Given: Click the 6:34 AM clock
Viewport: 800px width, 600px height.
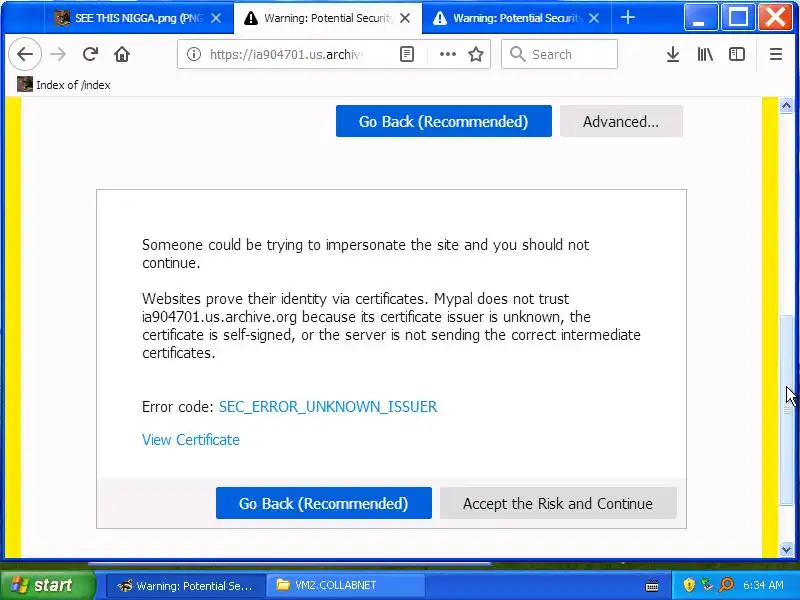Looking at the screenshot, I should tap(763, 585).
